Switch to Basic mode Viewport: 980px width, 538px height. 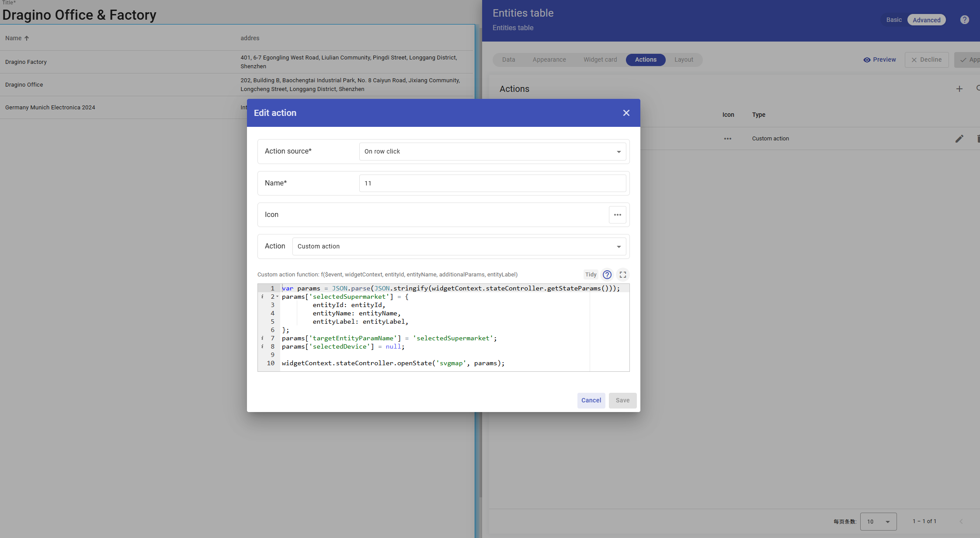click(x=893, y=20)
